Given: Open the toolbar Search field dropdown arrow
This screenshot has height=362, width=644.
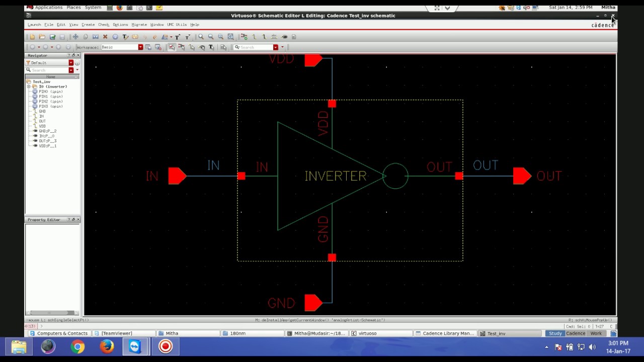Looking at the screenshot, I should [x=276, y=47].
